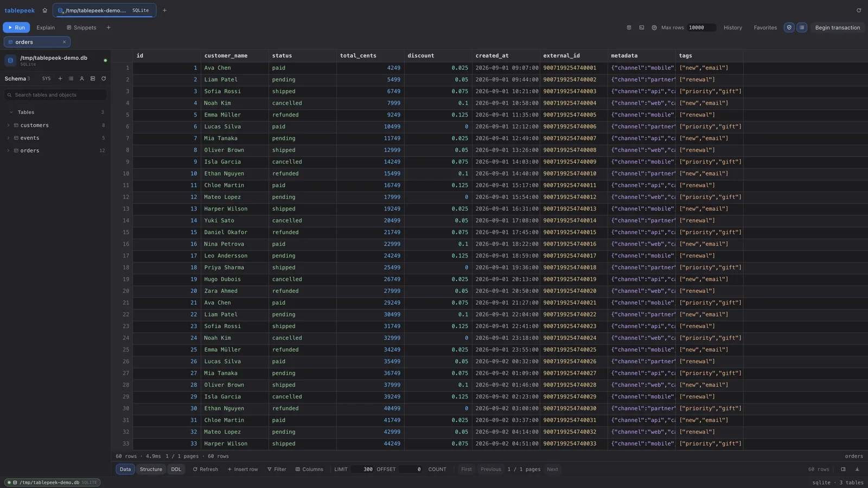This screenshot has height=488, width=868.
Task: Click Insert row
Action: [242, 470]
